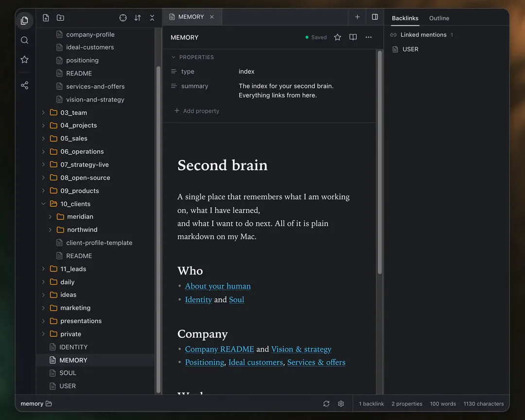Open the IDENTITY note in tree

point(73,347)
